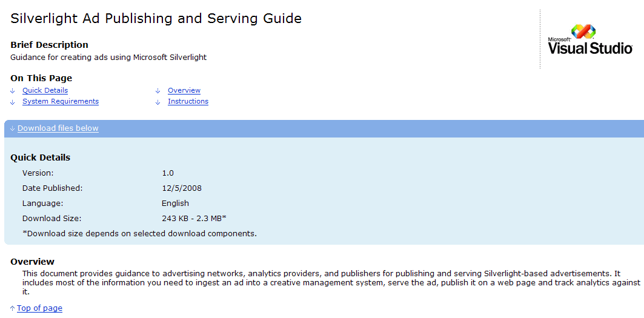Select the date value 12/5/2008
Screen dimensions: 644x318
click(182, 188)
